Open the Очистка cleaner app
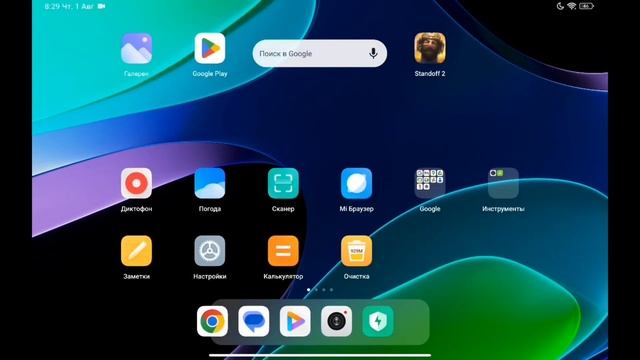This screenshot has height=360, width=640. (356, 251)
